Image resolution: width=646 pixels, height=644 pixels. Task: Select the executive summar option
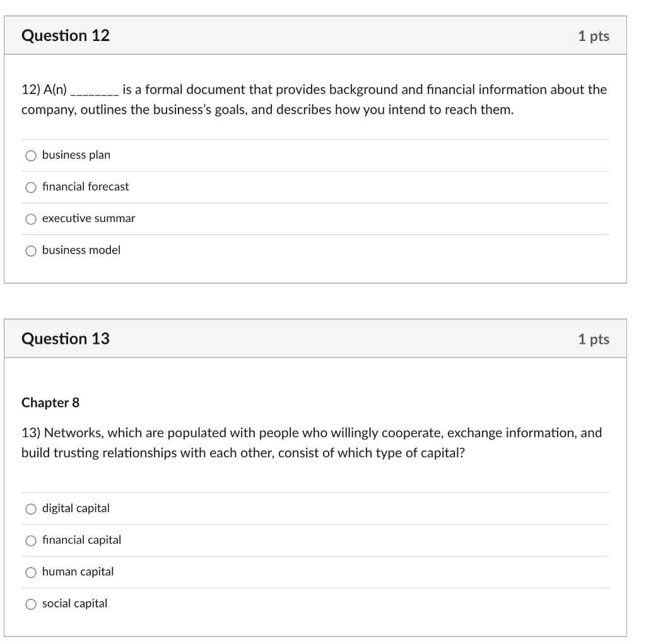pyautogui.click(x=30, y=218)
